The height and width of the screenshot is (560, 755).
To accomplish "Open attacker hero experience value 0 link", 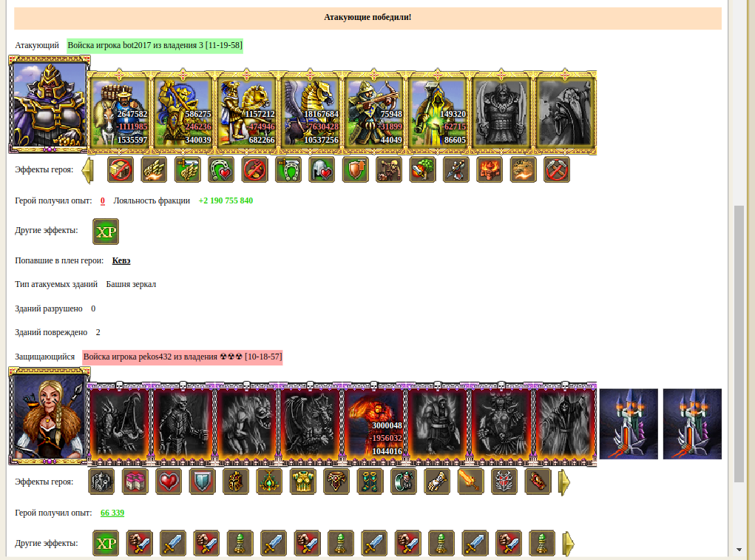I will tap(103, 200).
